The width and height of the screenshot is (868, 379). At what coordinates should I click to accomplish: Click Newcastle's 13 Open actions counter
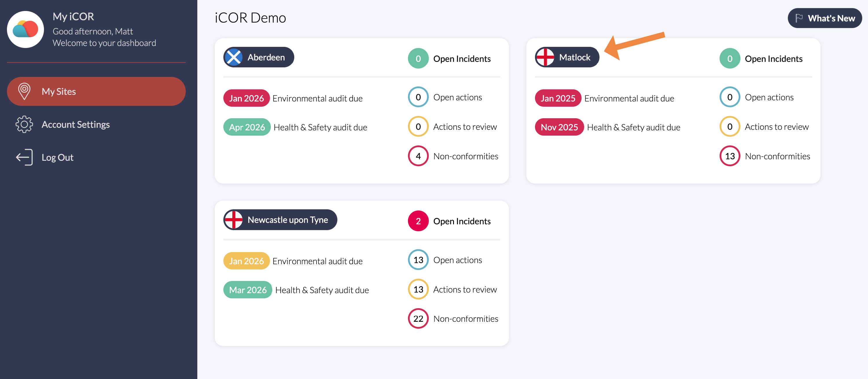coord(418,260)
